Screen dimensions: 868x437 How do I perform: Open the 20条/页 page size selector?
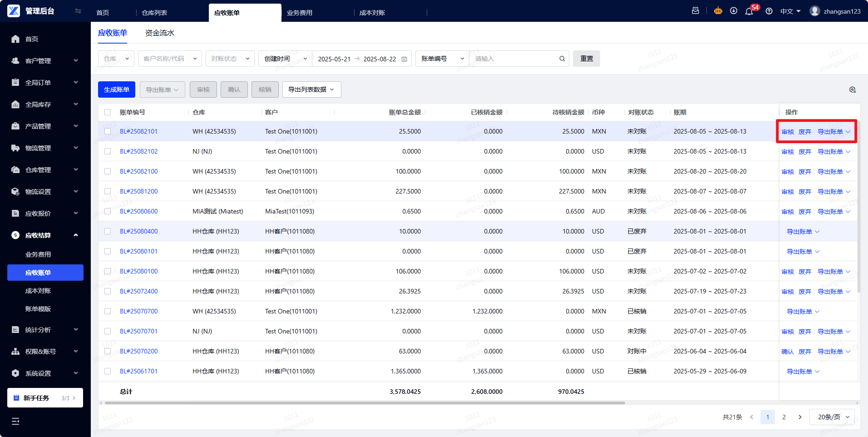[x=832, y=417]
